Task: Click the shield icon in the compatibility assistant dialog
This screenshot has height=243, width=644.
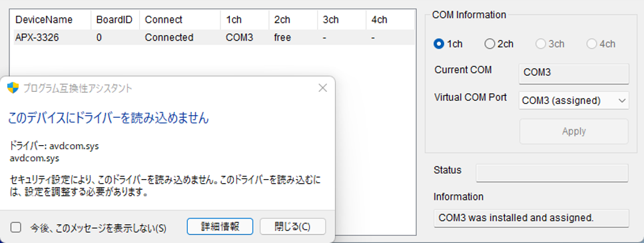Action: [13, 87]
